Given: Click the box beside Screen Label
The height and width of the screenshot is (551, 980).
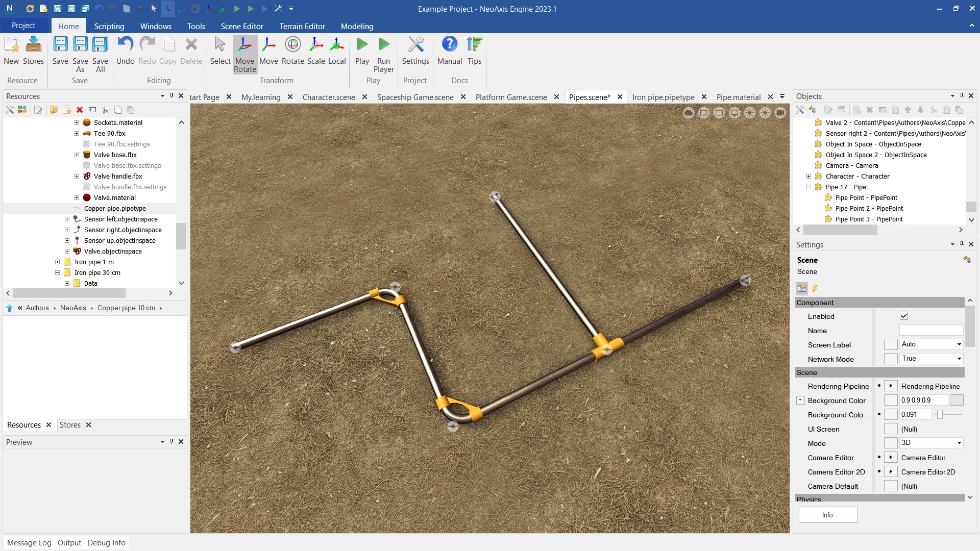Looking at the screenshot, I should point(890,345).
